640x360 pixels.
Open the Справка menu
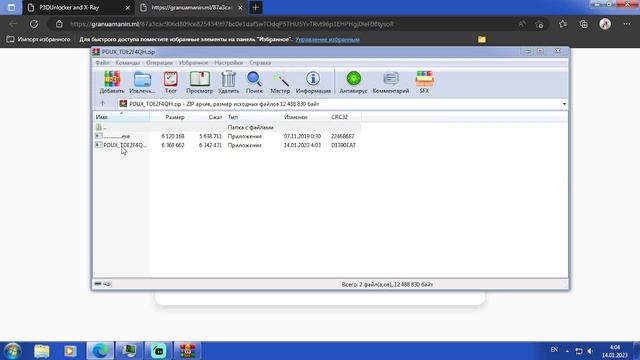[x=260, y=63]
